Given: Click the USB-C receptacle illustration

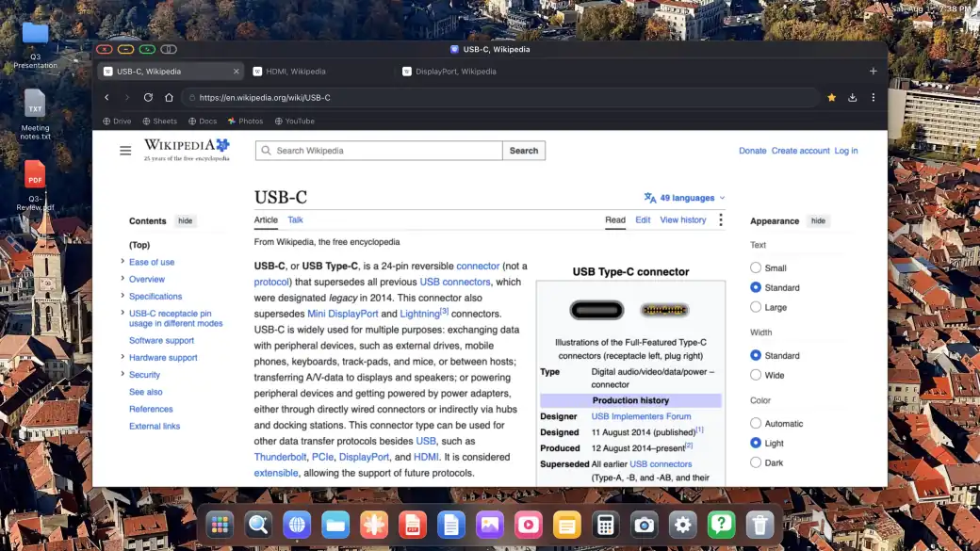Looking at the screenshot, I should tap(596, 310).
